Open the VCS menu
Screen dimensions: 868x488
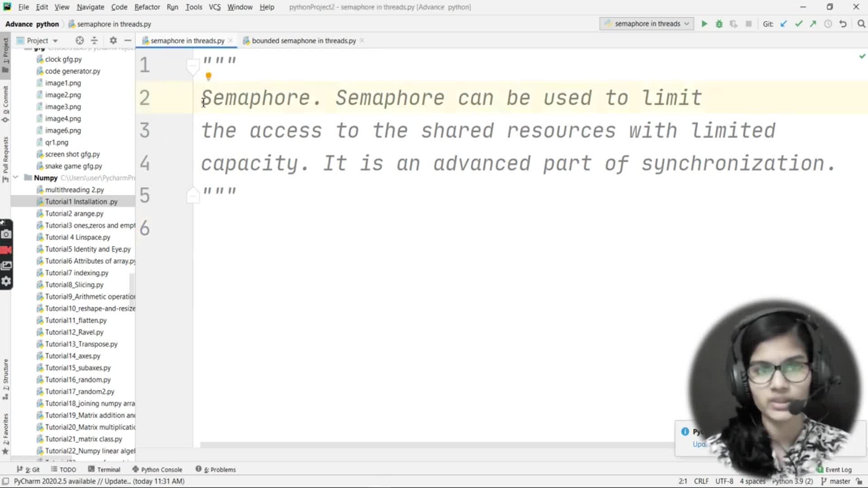coord(215,7)
